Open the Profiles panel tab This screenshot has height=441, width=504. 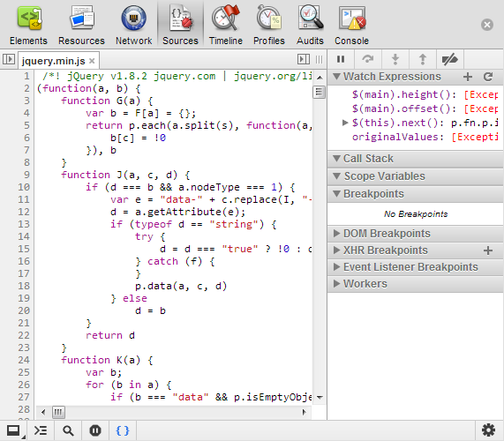pyautogui.click(x=269, y=25)
